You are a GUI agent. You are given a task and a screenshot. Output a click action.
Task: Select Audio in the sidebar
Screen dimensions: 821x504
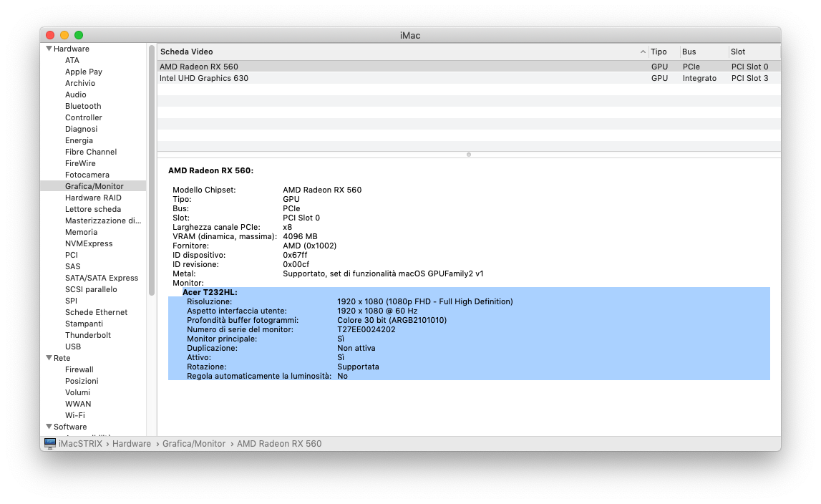coord(76,94)
